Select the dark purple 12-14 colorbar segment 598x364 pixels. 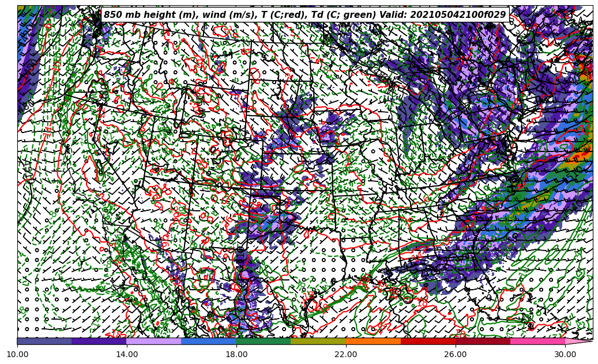(x=99, y=341)
